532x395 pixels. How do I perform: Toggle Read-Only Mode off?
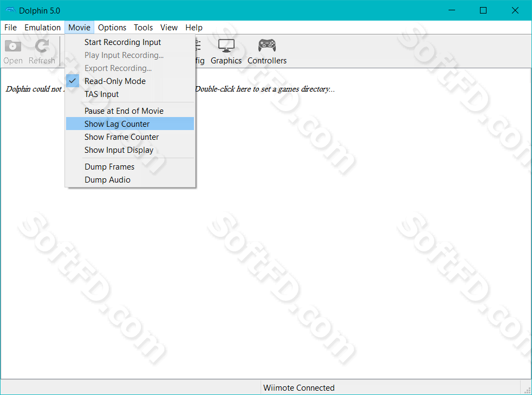(x=130, y=81)
